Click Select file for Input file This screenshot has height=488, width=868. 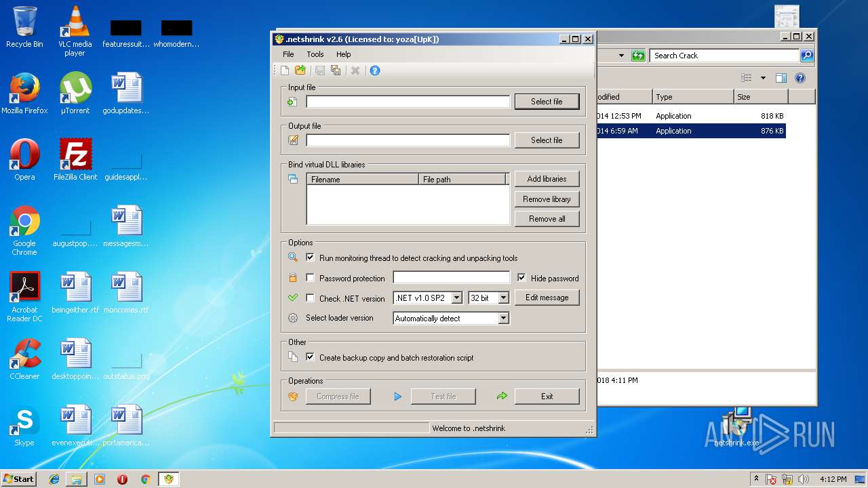click(x=547, y=102)
